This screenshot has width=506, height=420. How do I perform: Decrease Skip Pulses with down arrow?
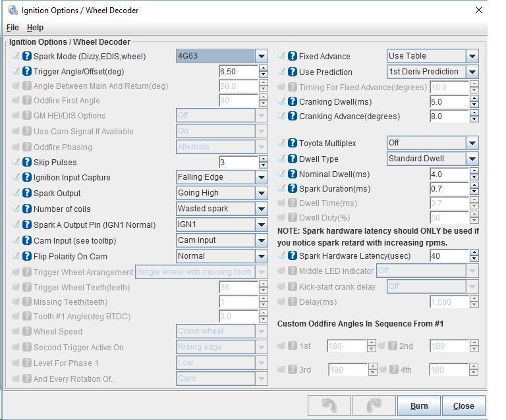(x=264, y=165)
